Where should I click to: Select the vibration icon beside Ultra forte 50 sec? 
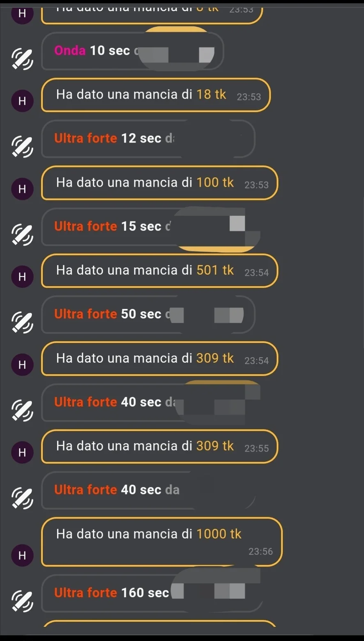click(x=22, y=322)
